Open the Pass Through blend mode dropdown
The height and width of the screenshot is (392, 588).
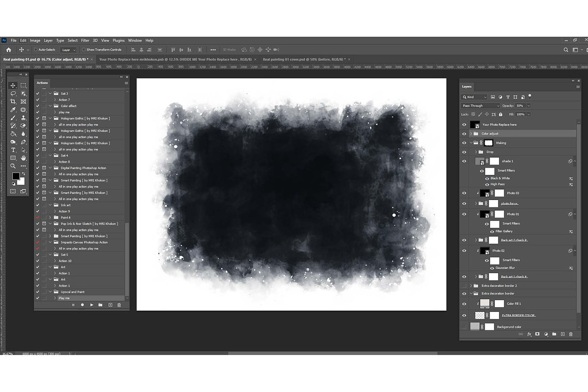(x=481, y=106)
